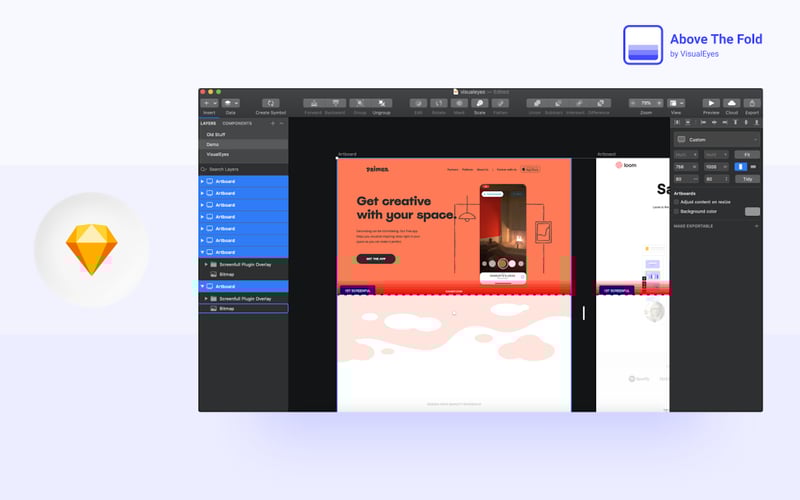This screenshot has width=800, height=500.
Task: Apply the Mask tool in toolbar
Action: [x=459, y=103]
